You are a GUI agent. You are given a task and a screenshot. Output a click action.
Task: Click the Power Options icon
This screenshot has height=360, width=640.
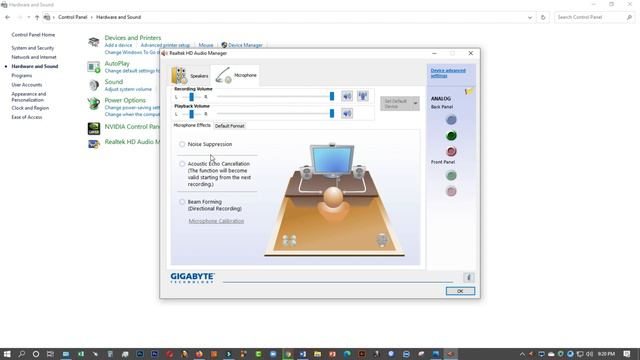(94, 104)
